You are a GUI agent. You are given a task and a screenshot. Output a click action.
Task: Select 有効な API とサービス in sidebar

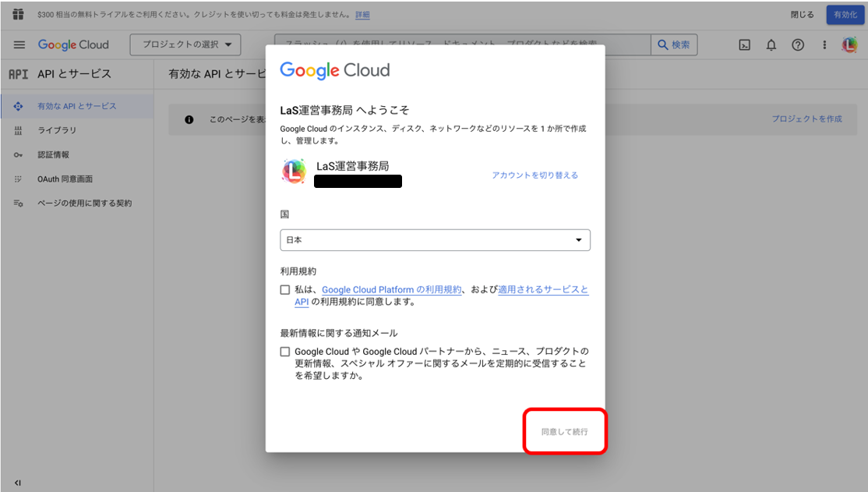[x=77, y=106]
